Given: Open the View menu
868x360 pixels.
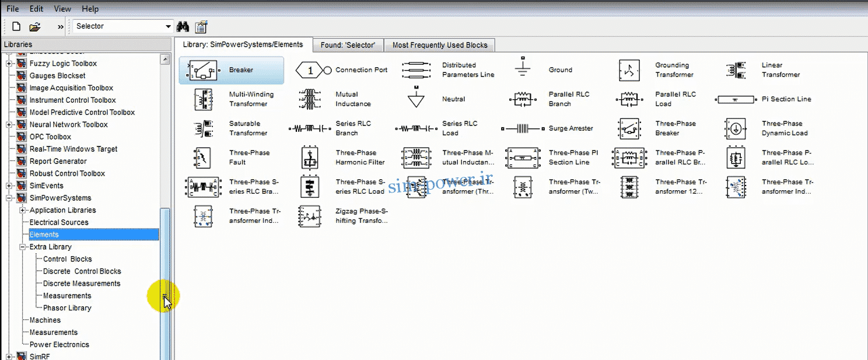Looking at the screenshot, I should click(x=62, y=9).
